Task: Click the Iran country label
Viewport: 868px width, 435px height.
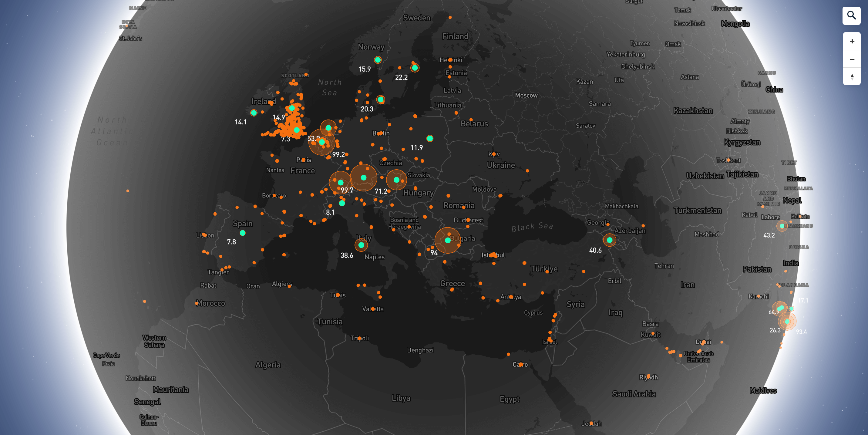Action: click(x=687, y=285)
